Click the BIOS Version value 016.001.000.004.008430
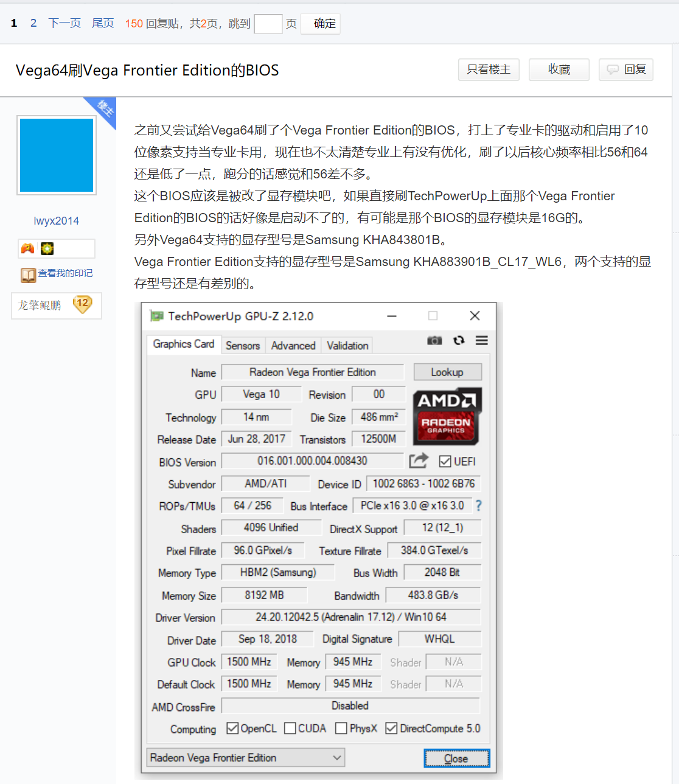This screenshot has height=784, width=679. pos(313,461)
